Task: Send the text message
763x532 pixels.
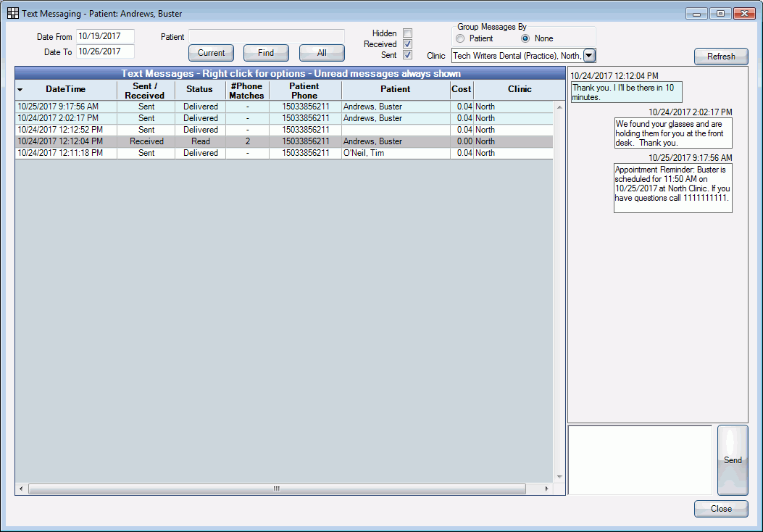Action: click(x=733, y=460)
